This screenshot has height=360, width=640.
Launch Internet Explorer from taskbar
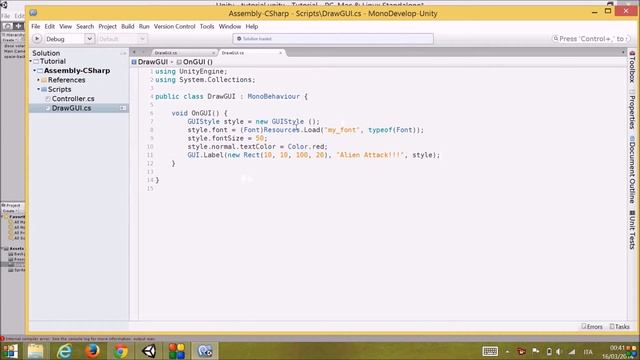64,351
